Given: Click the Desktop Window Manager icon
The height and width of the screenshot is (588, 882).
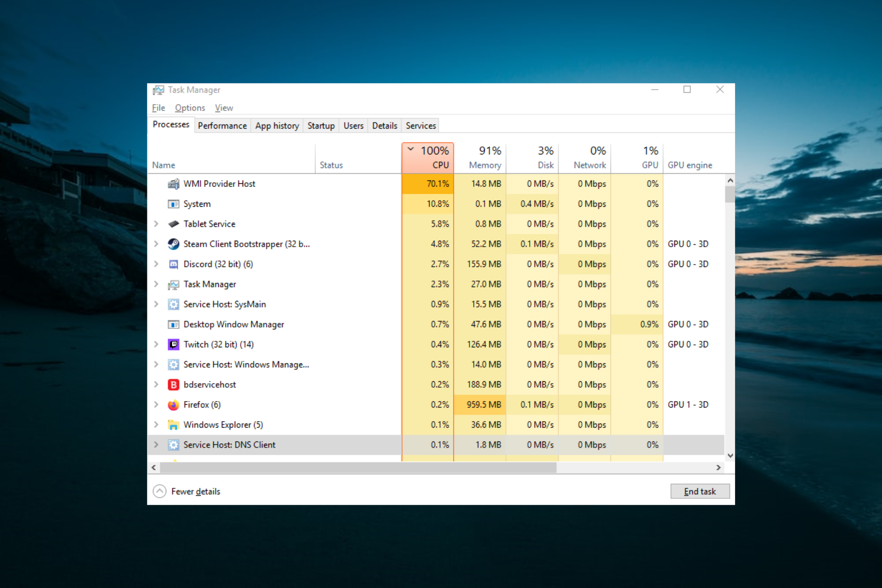Looking at the screenshot, I should (174, 324).
